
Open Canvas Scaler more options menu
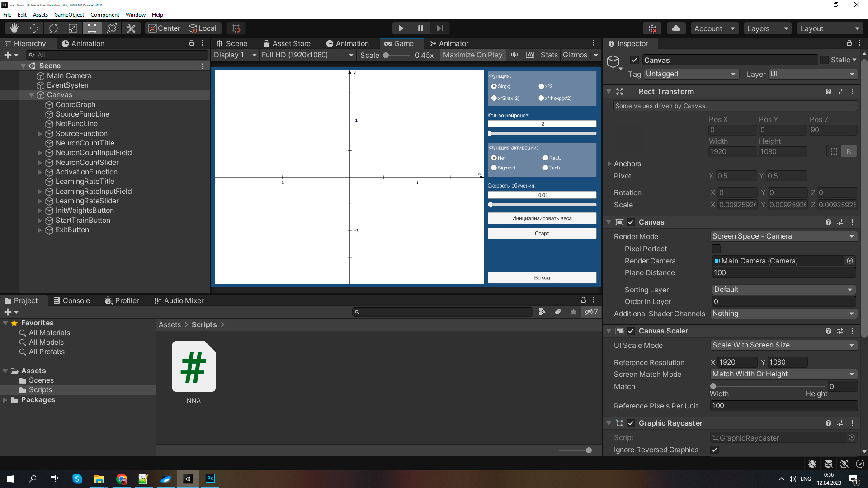coord(852,331)
